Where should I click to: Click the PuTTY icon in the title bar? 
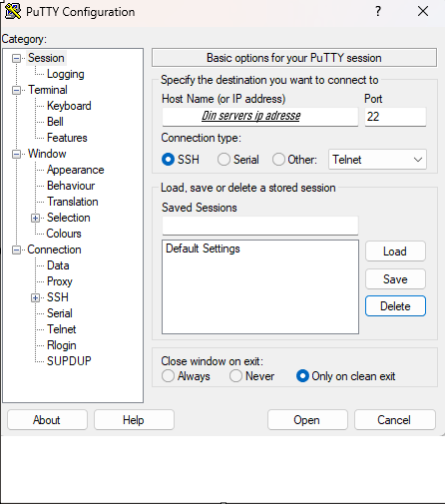tap(13, 12)
